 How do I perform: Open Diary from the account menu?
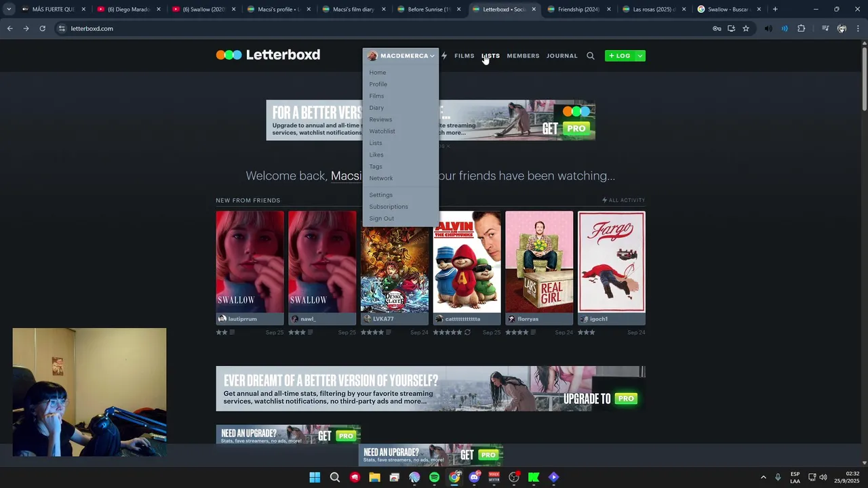[376, 108]
